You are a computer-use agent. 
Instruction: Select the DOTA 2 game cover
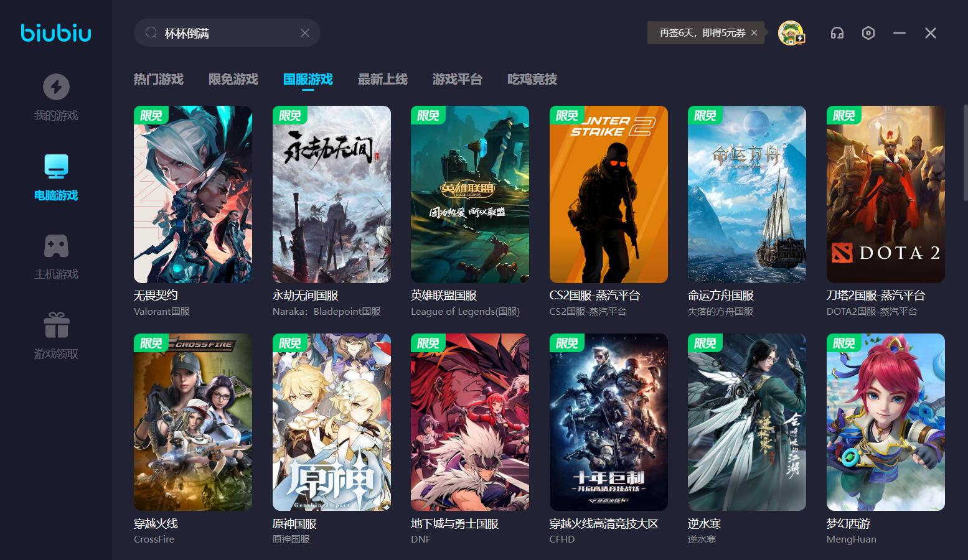(x=885, y=194)
